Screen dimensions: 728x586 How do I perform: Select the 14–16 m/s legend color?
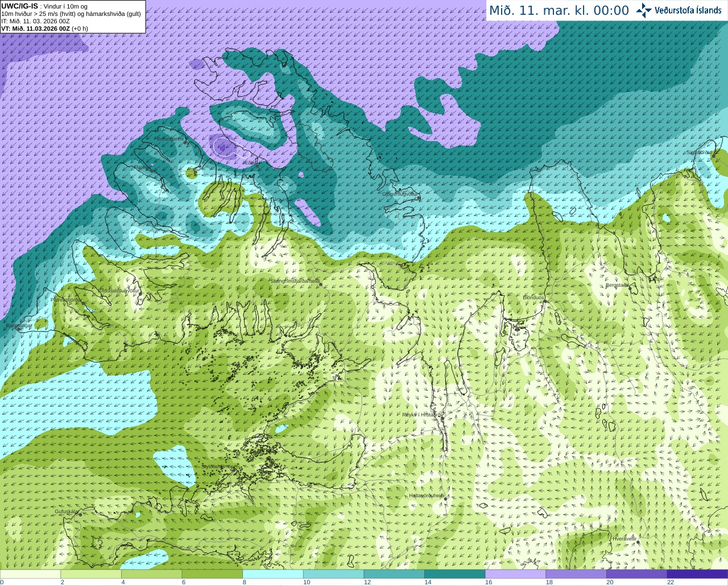click(x=455, y=574)
